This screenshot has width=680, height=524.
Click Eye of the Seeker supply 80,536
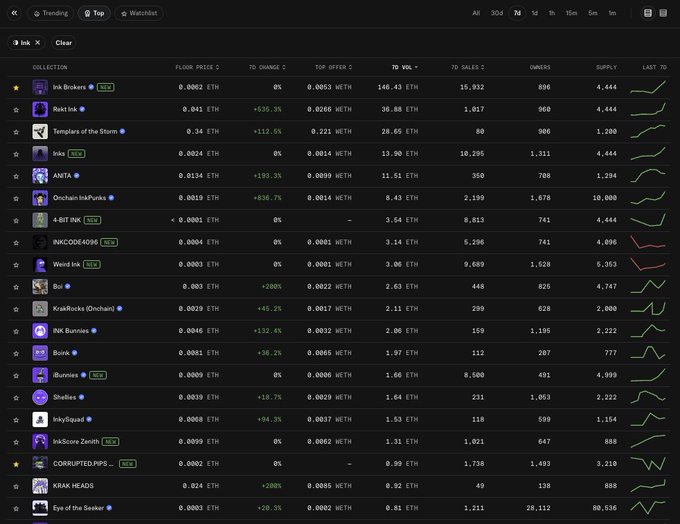coord(605,508)
